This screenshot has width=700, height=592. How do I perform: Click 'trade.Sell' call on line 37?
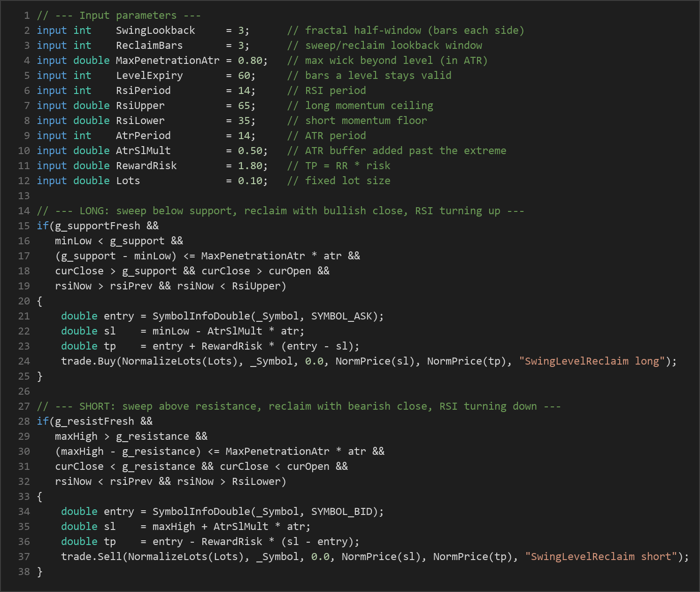point(92,557)
